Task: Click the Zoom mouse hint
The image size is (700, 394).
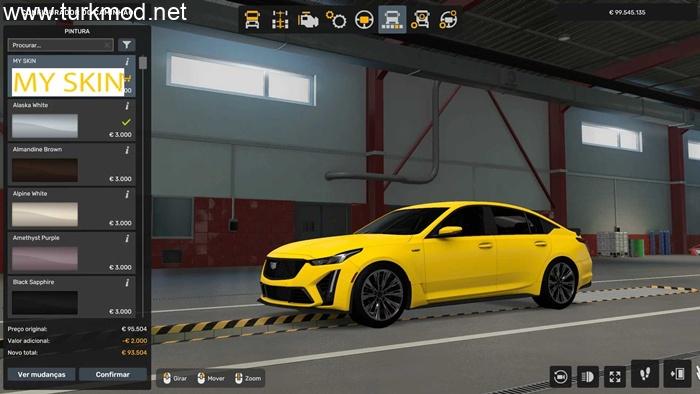Action: tap(248, 378)
